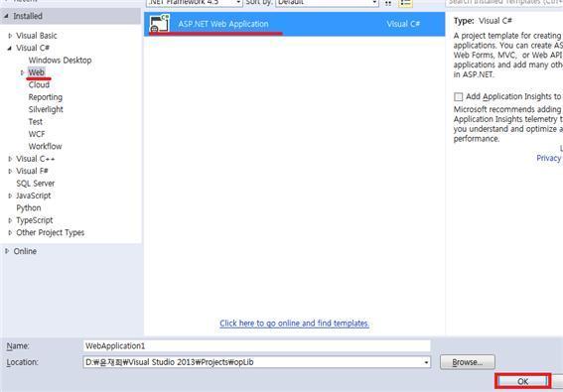Expand the Visual F# node

(x=10, y=171)
